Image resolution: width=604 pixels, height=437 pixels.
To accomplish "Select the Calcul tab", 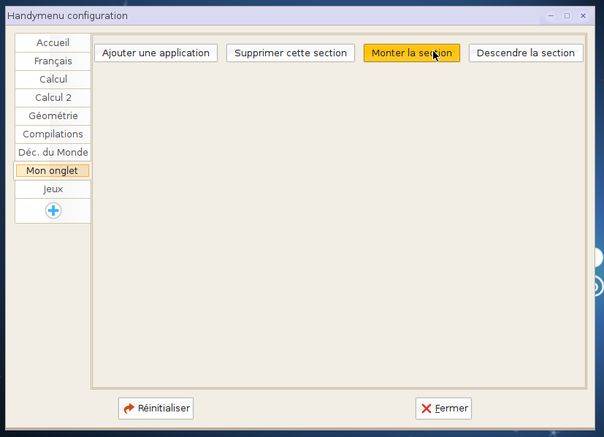I will tap(53, 79).
